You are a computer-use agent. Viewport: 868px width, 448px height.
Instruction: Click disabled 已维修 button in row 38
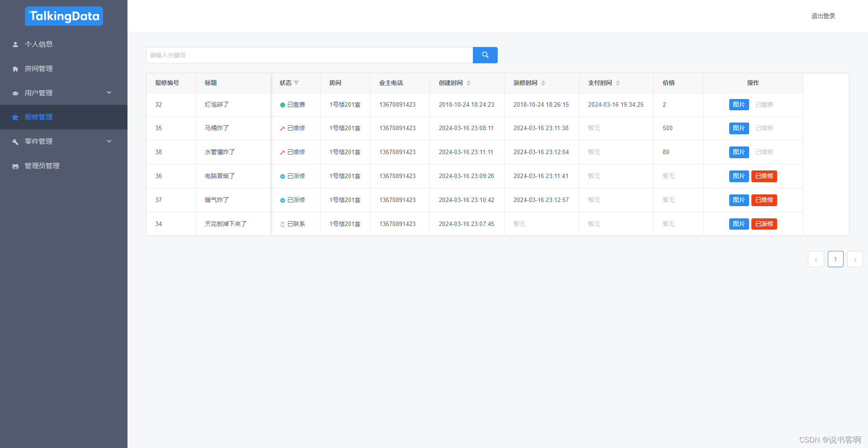pos(764,152)
